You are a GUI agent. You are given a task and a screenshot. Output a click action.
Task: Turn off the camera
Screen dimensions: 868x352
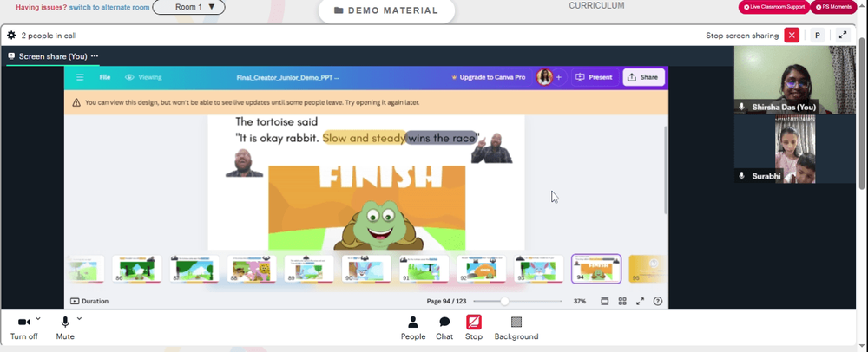point(23,328)
